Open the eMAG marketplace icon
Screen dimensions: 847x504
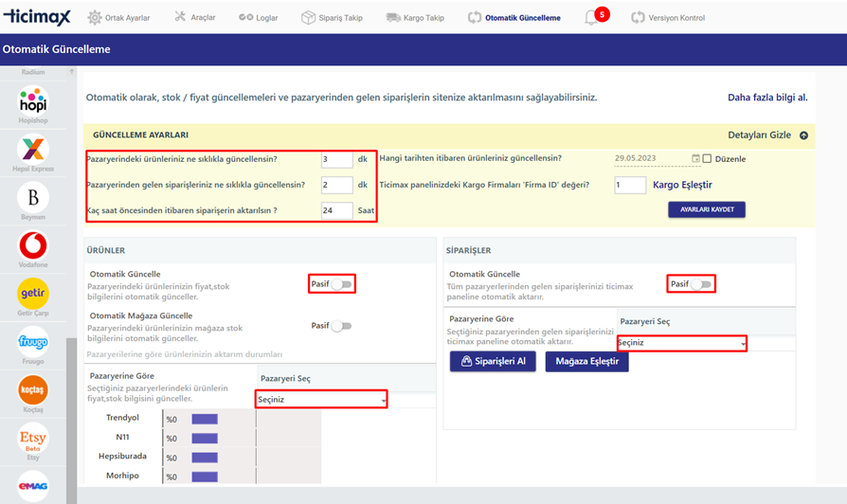coord(33,486)
